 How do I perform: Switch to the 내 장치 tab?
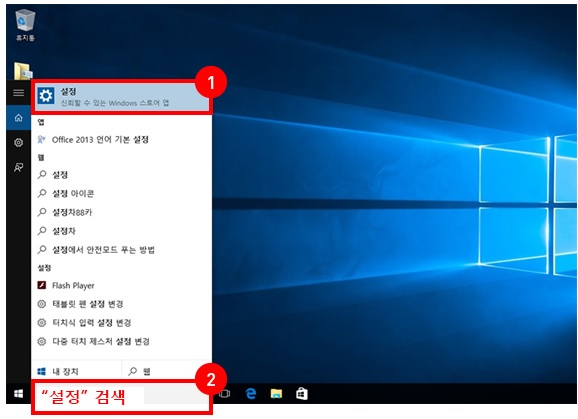click(77, 371)
